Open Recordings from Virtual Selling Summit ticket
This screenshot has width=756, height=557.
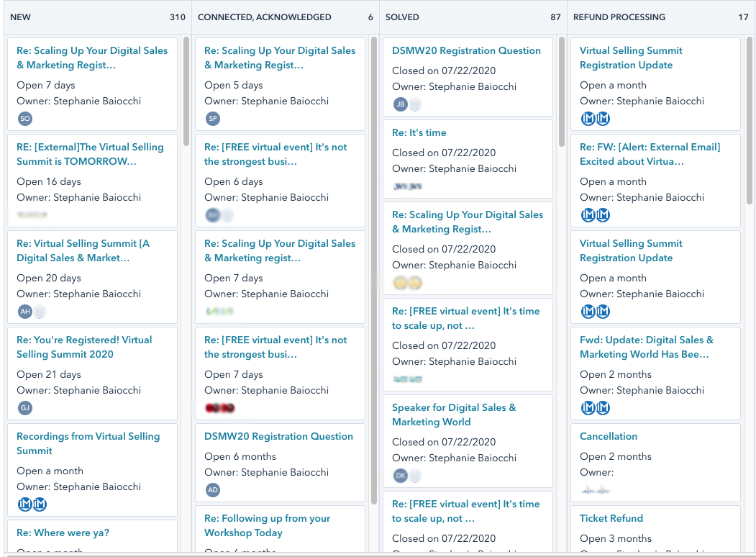88,443
